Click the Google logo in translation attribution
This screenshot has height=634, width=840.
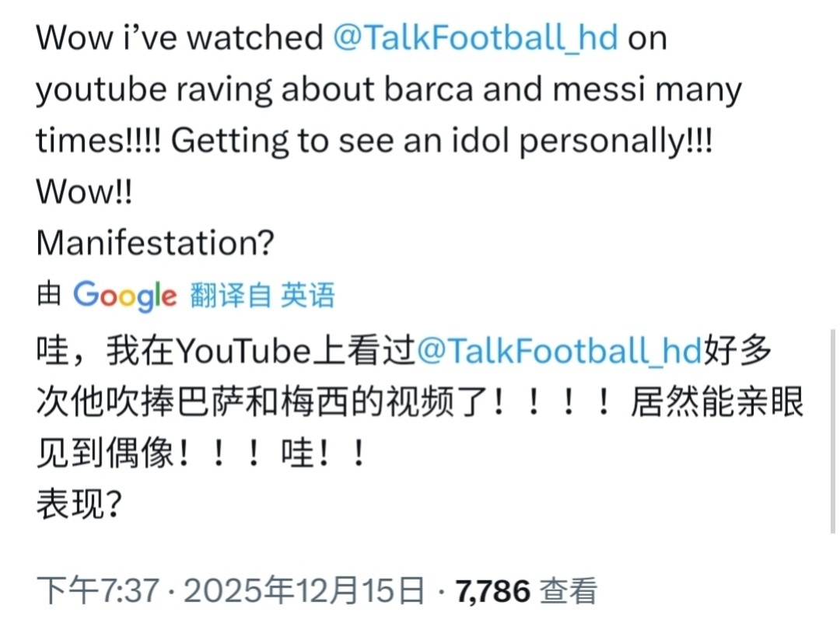124,296
